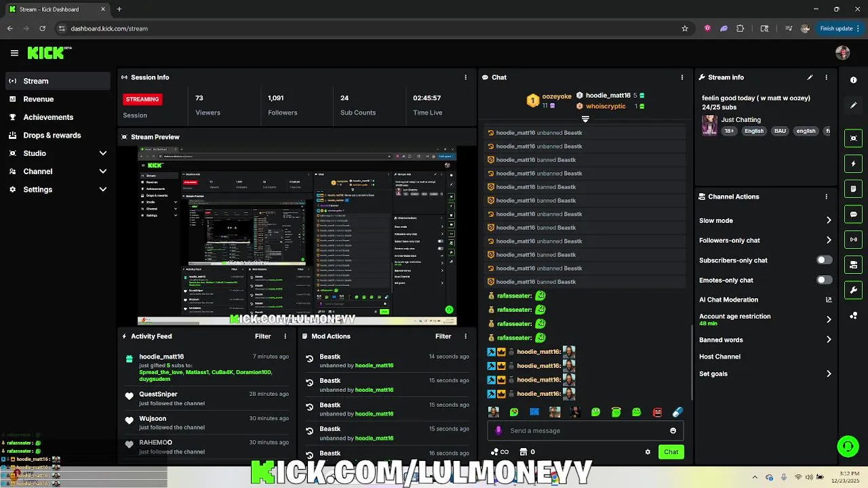Click the infinity points icon below the chat
Screen dimensions: 868x488
(x=499, y=452)
